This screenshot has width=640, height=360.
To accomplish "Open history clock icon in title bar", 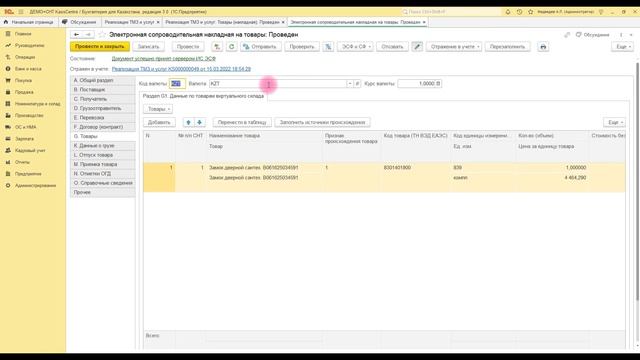I will point(519,12).
